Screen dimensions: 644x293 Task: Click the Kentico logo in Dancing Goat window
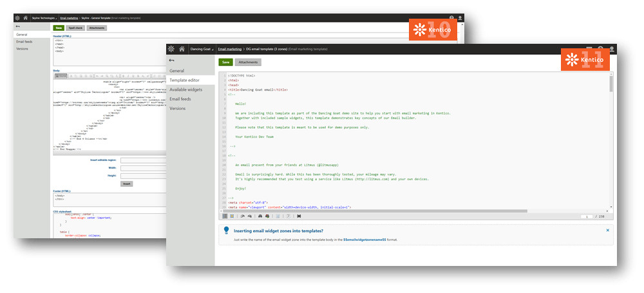point(171,49)
